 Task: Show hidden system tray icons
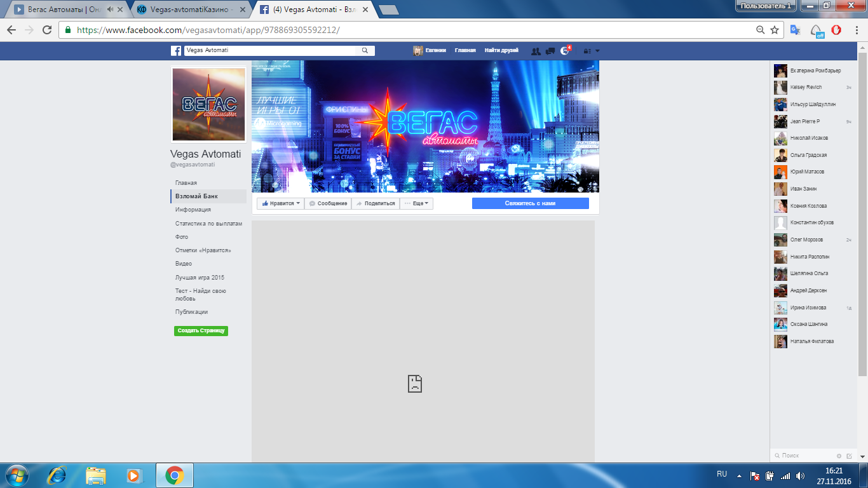tap(739, 475)
